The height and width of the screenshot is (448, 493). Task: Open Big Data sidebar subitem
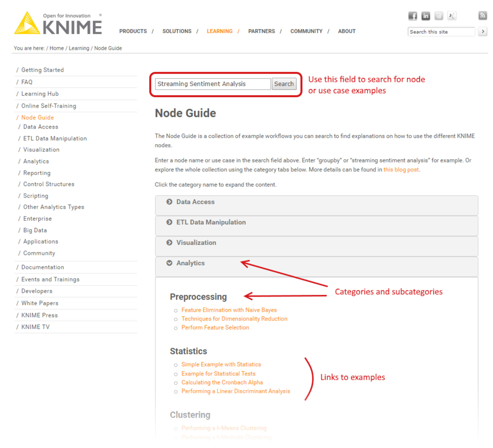coord(35,230)
